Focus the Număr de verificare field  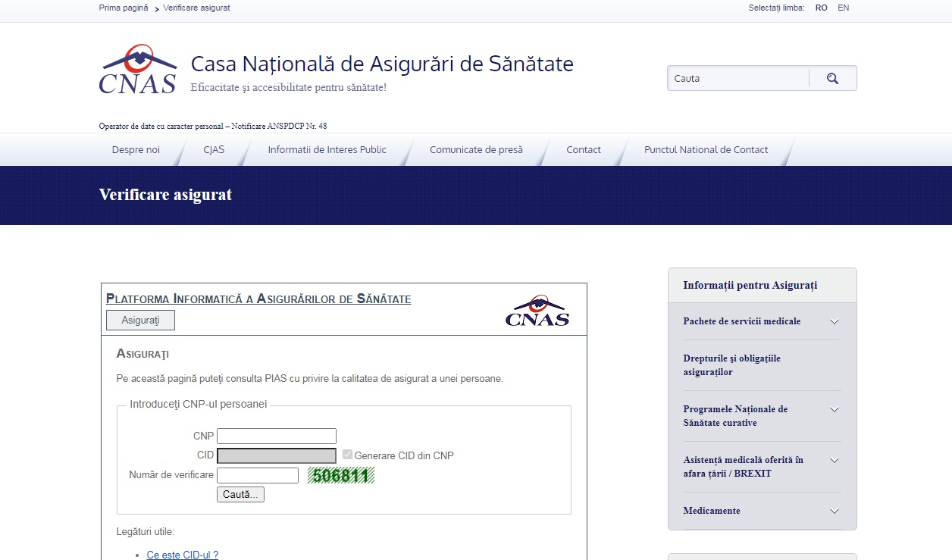pos(258,475)
